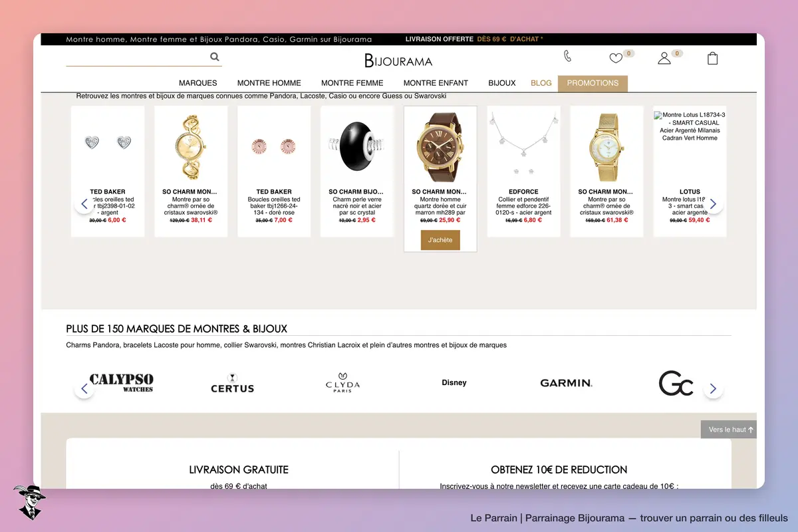Open the gold Swarovski bracelet watch image
This screenshot has height=532, width=798.
coord(191,146)
